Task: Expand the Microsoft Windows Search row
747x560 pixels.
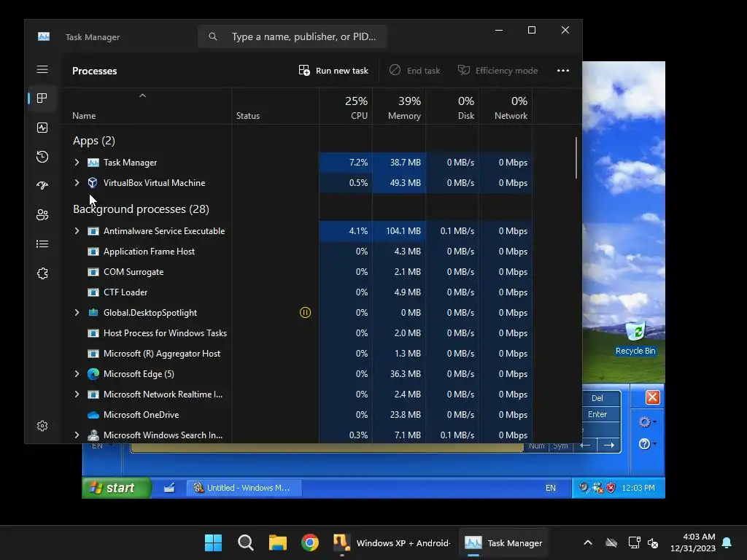Action: tap(77, 435)
